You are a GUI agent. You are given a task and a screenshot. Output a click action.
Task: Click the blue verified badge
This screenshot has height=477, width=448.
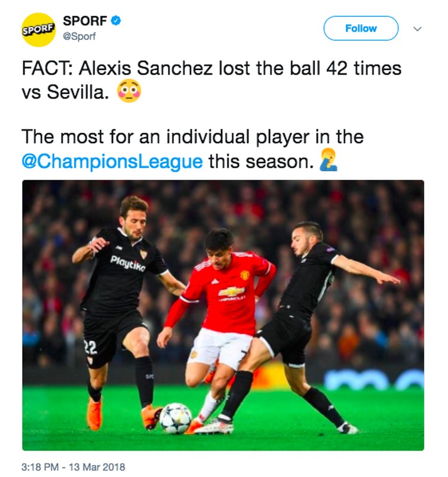pyautogui.click(x=116, y=21)
